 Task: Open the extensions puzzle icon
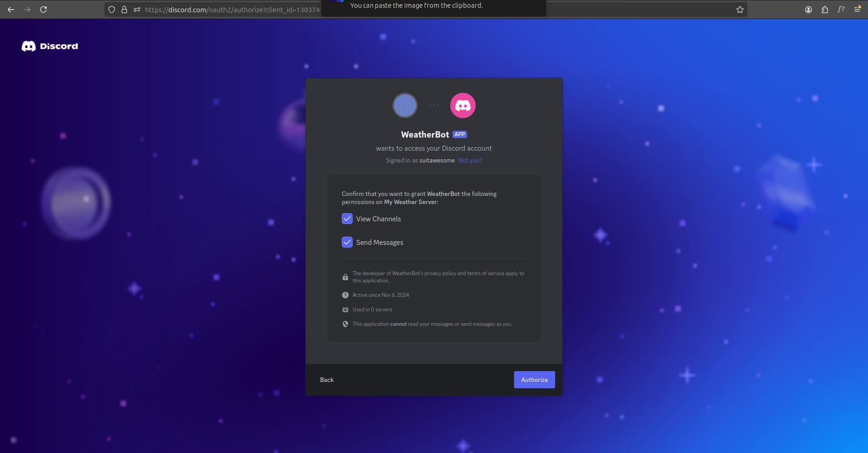click(825, 10)
